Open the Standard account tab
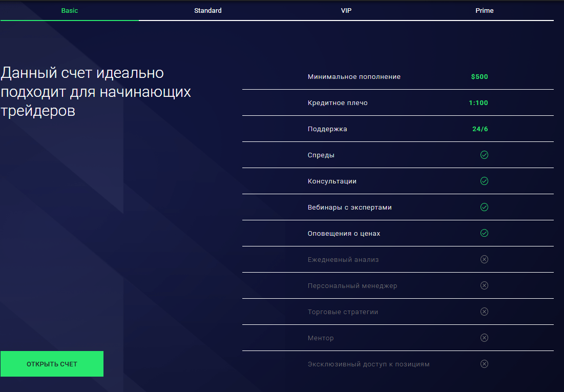This screenshot has height=392, width=564. [x=208, y=10]
